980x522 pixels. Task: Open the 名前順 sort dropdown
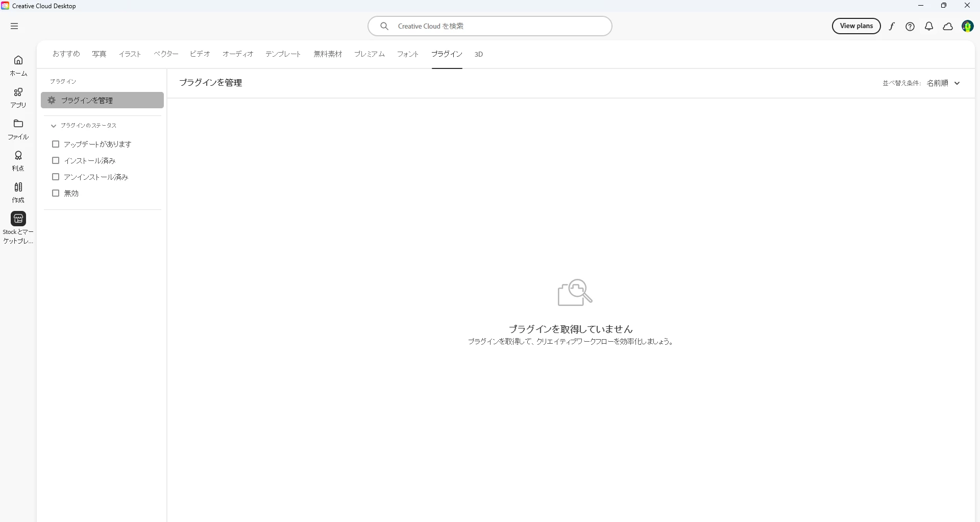(x=944, y=83)
